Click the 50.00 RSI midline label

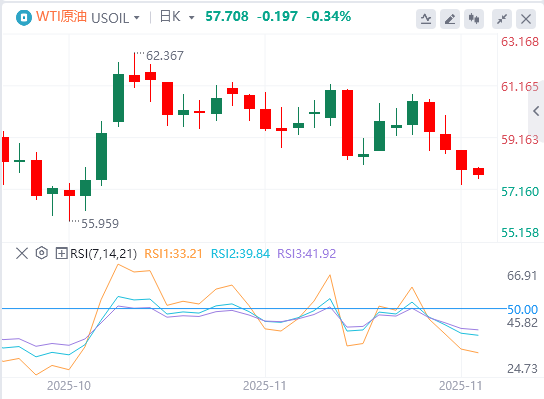pyautogui.click(x=522, y=309)
